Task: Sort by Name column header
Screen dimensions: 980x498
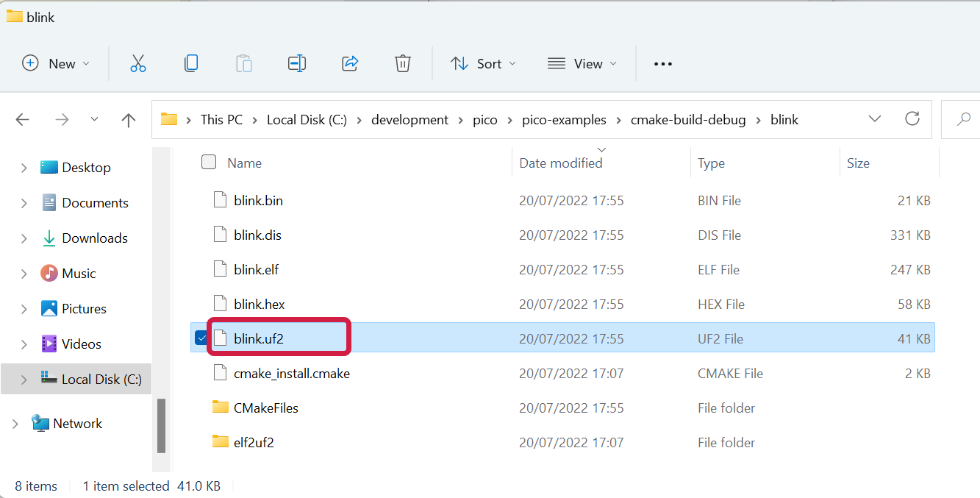Action: pos(244,163)
